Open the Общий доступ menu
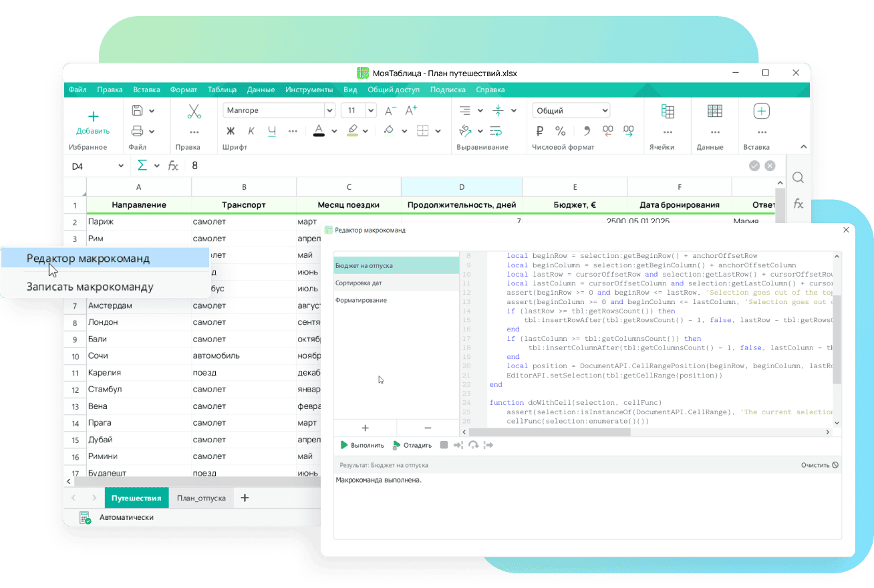 [x=394, y=90]
